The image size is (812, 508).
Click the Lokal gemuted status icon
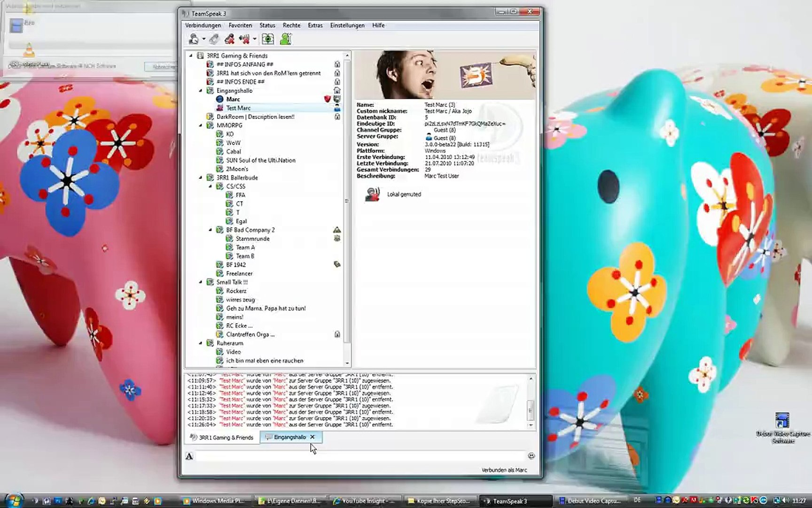coord(373,194)
